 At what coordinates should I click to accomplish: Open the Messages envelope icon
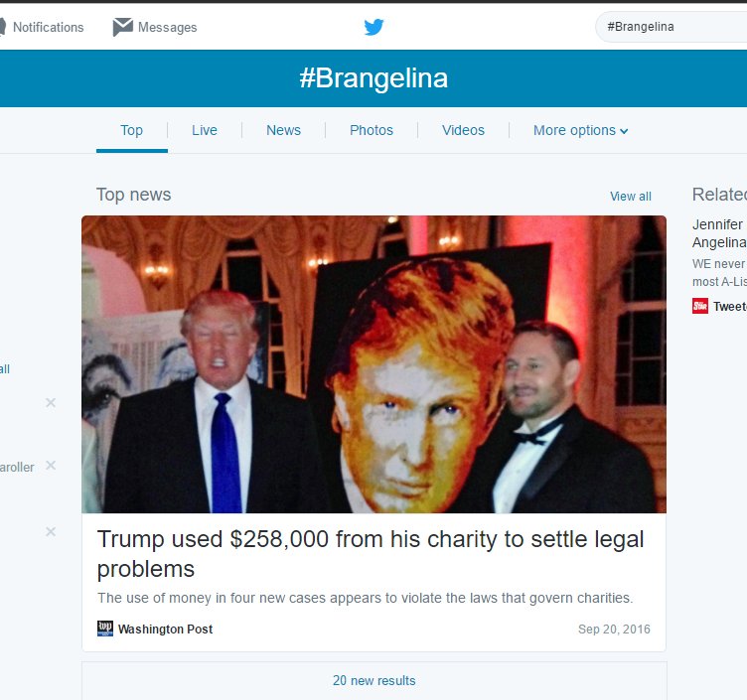point(123,27)
